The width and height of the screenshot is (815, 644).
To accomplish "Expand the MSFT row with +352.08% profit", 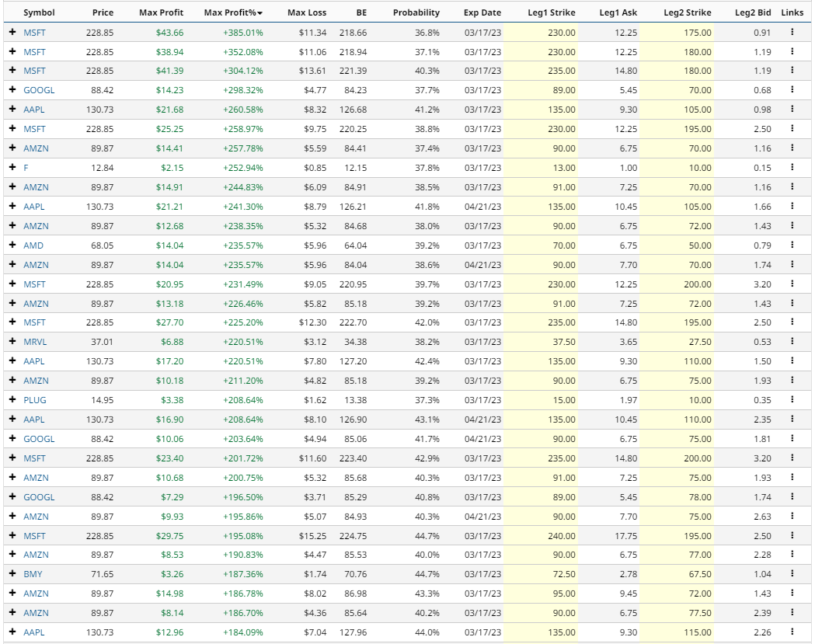I will pos(12,51).
